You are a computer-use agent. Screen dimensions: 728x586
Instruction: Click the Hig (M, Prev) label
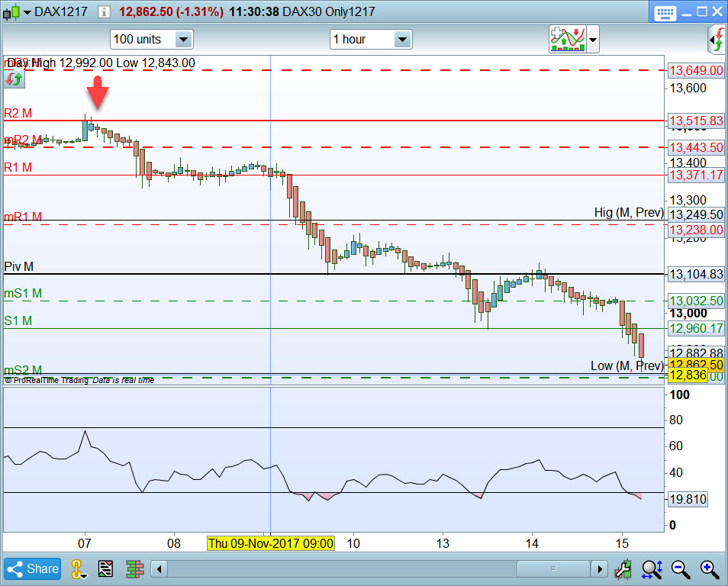click(629, 213)
